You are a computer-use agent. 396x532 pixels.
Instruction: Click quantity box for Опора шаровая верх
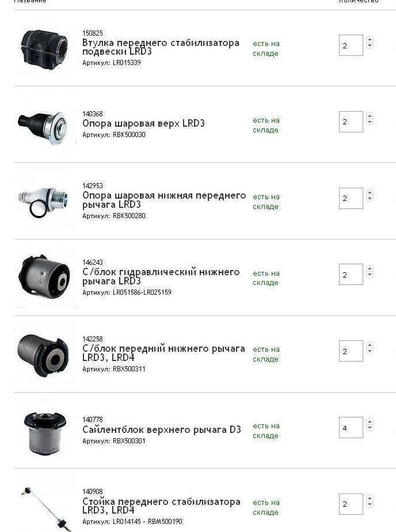coord(351,121)
